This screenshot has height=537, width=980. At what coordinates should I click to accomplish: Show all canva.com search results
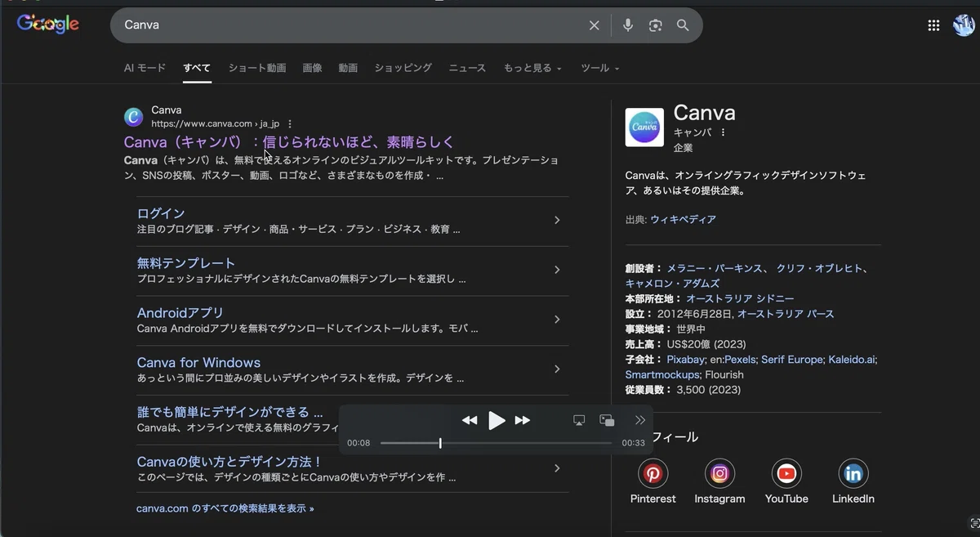point(225,508)
